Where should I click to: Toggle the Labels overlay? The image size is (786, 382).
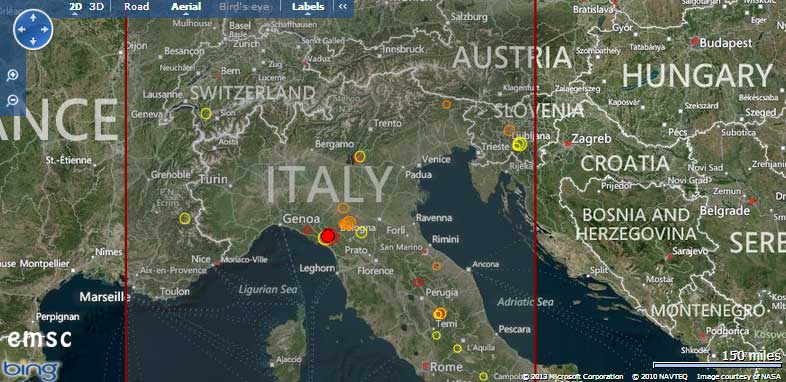[x=308, y=7]
